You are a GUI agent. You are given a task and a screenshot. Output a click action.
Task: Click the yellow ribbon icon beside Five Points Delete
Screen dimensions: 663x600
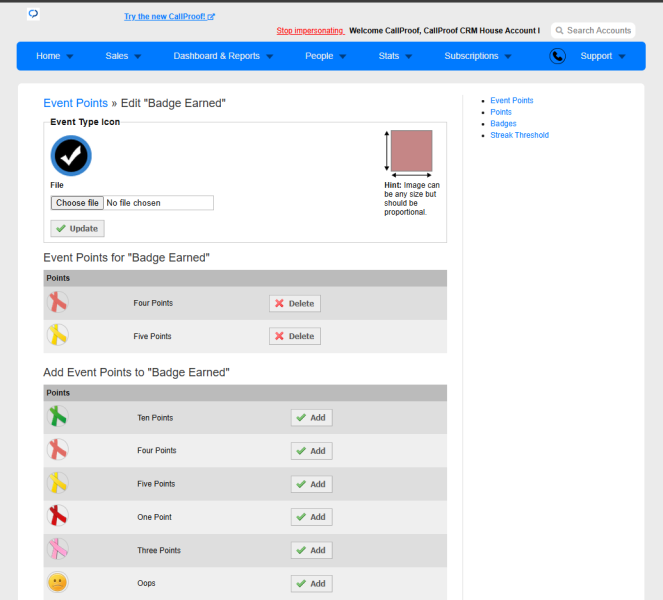coord(58,335)
